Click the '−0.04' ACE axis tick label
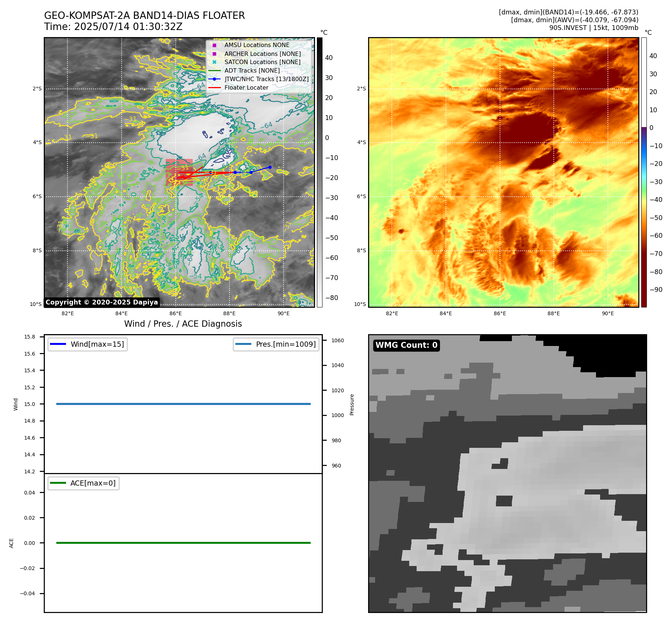Image resolution: width=672 pixels, height=626 pixels. pos(27,593)
